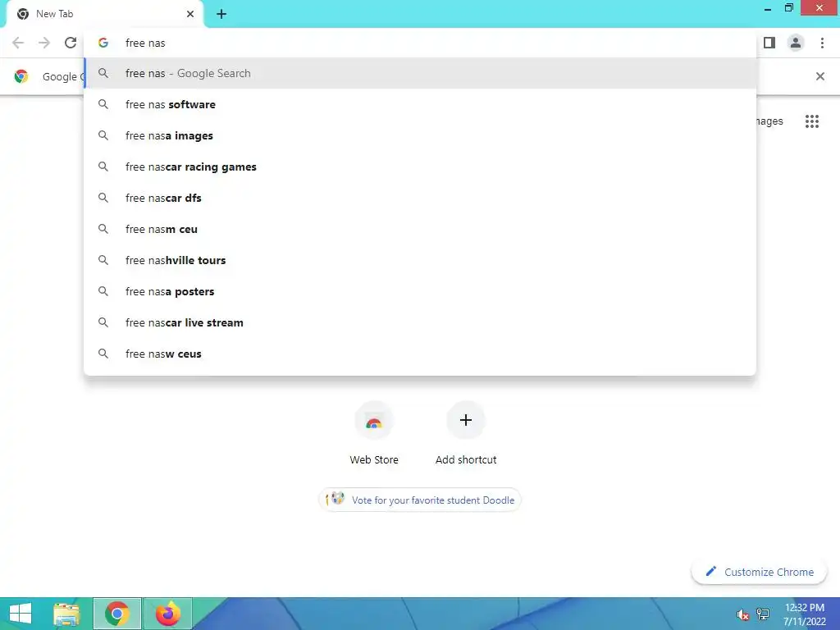Open the profile avatar menu
This screenshot has height=630, width=840.
pyautogui.click(x=796, y=43)
